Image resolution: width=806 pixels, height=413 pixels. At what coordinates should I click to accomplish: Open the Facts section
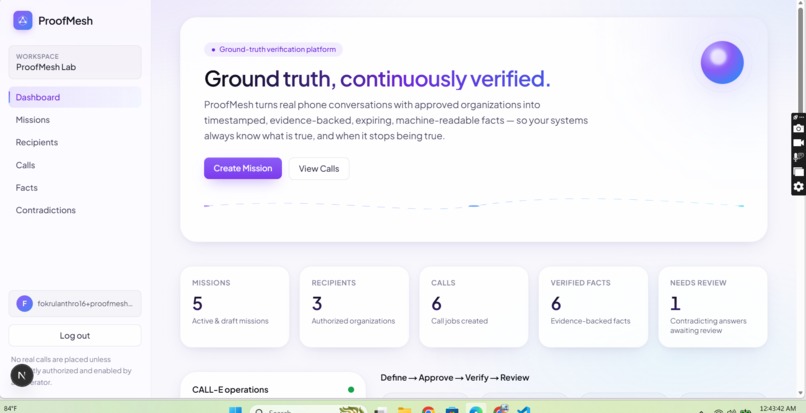pyautogui.click(x=75, y=188)
